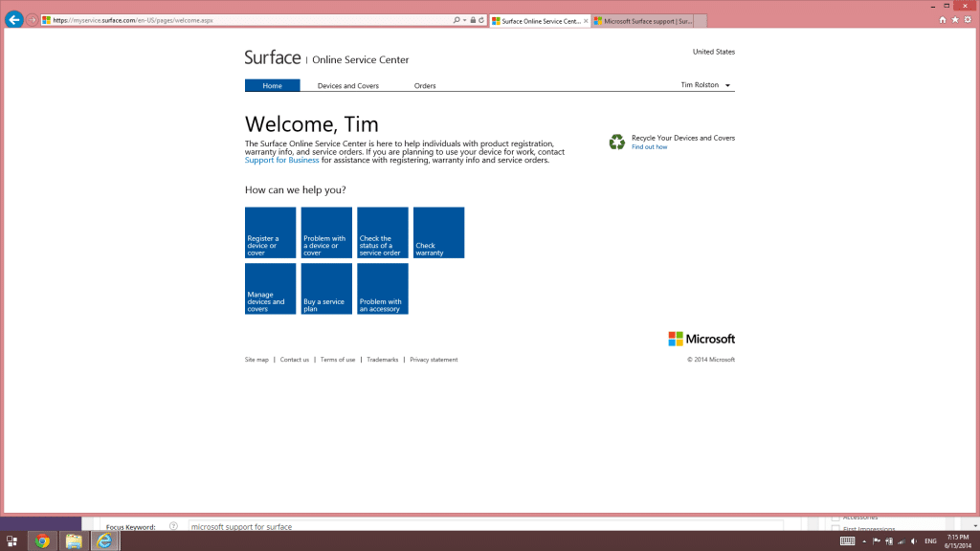Open File Explorer from the taskbar
Image resolution: width=980 pixels, height=551 pixels.
pyautogui.click(x=74, y=541)
